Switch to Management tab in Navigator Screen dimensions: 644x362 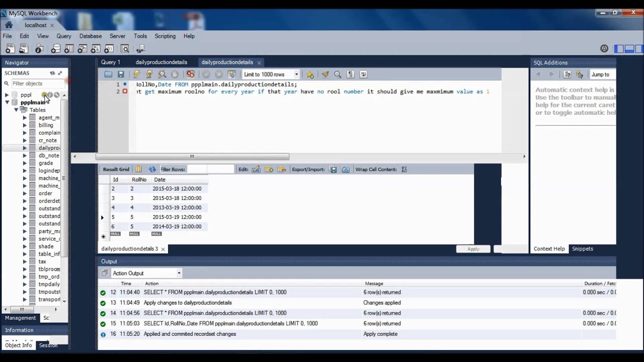[21, 318]
